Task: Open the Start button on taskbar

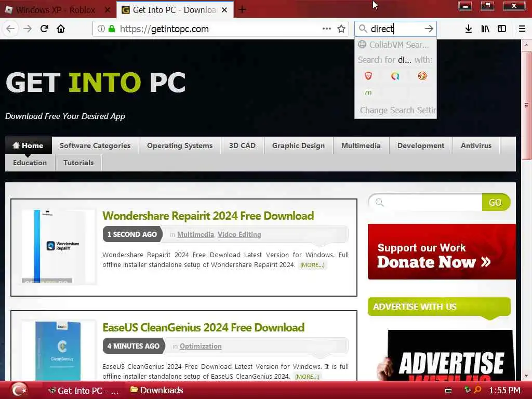Action: click(19, 390)
